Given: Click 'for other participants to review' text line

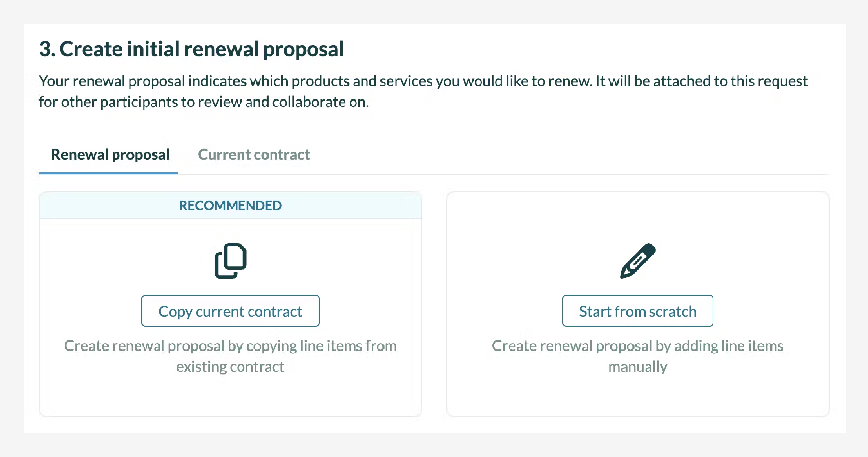Looking at the screenshot, I should (x=203, y=102).
